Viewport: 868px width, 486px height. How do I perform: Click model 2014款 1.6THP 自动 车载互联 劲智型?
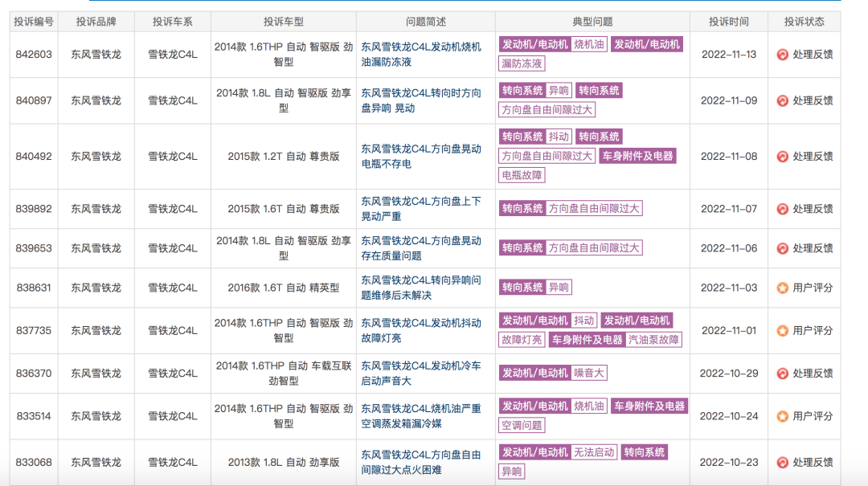[284, 373]
